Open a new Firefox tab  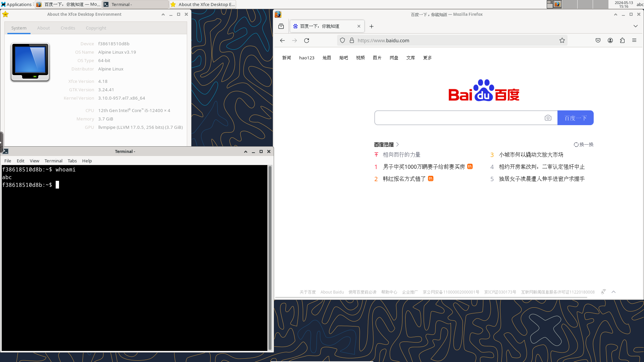371,26
